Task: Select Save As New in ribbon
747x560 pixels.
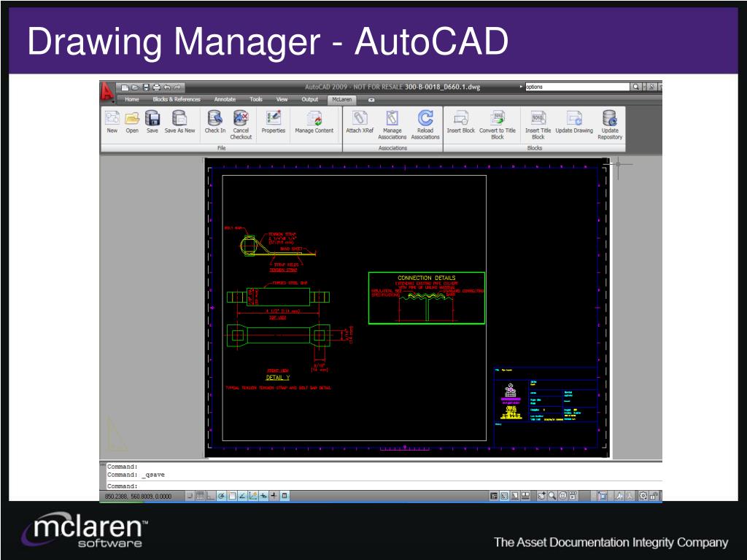Action: [x=179, y=122]
